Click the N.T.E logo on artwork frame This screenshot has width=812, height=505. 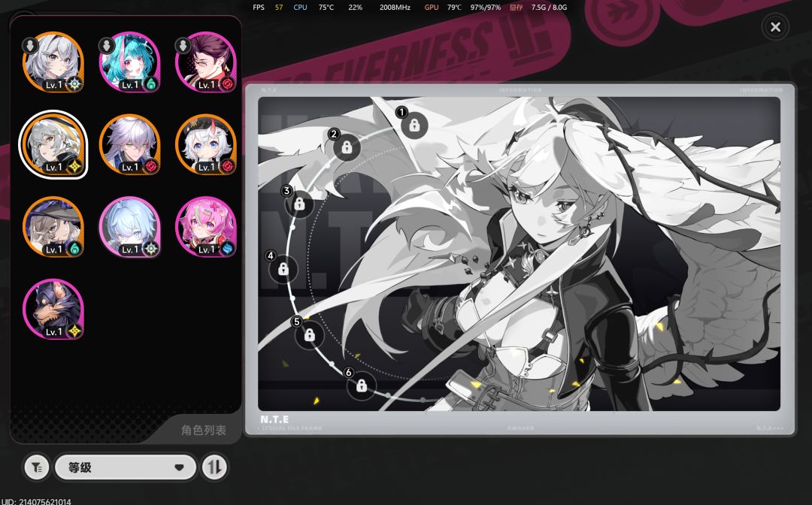point(274,419)
